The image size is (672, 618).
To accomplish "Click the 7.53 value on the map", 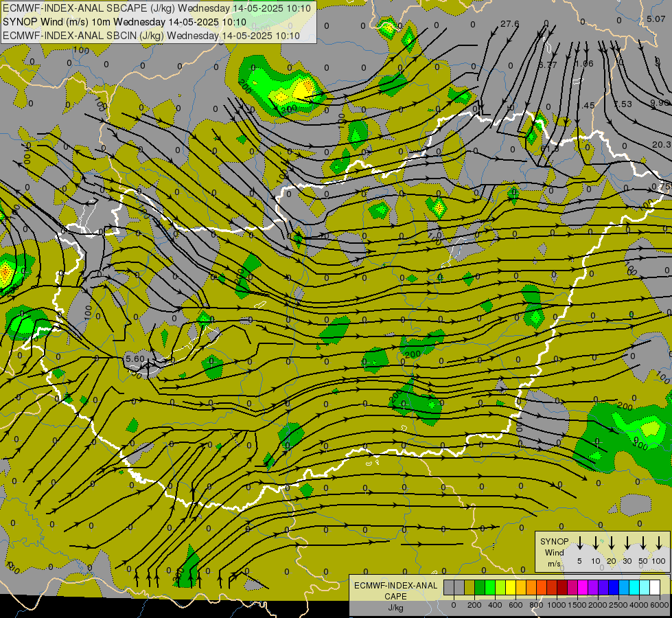I will click(623, 104).
